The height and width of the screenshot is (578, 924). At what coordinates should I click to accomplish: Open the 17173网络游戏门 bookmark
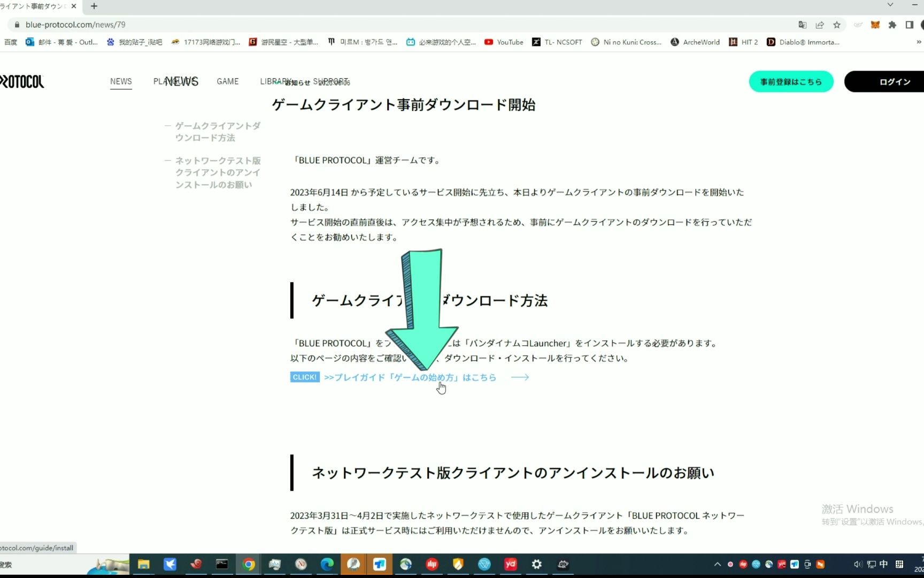pyautogui.click(x=206, y=42)
